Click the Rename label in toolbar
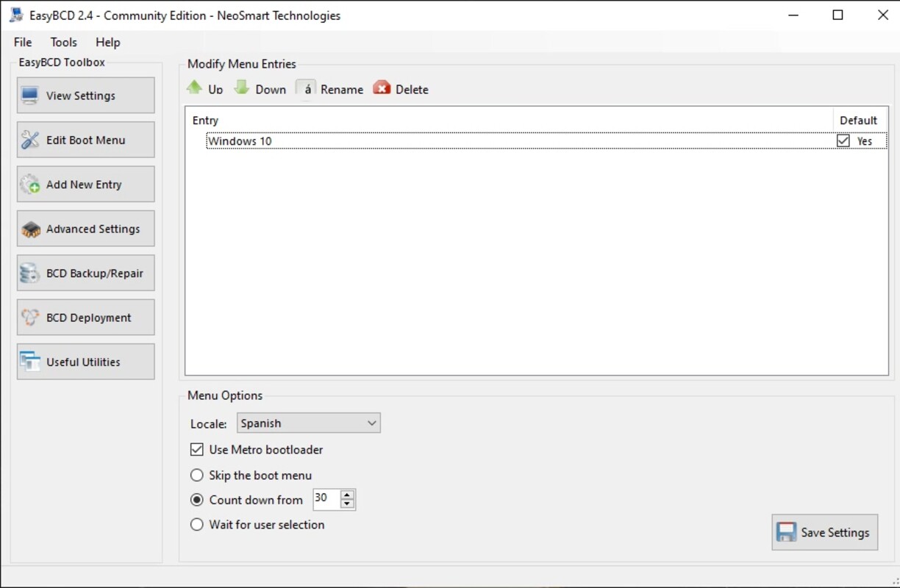900x588 pixels. [342, 90]
